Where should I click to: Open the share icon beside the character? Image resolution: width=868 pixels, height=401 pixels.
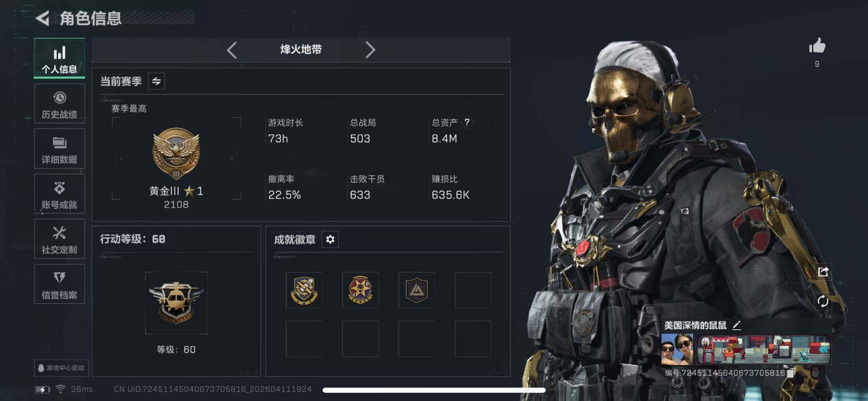[x=823, y=272]
